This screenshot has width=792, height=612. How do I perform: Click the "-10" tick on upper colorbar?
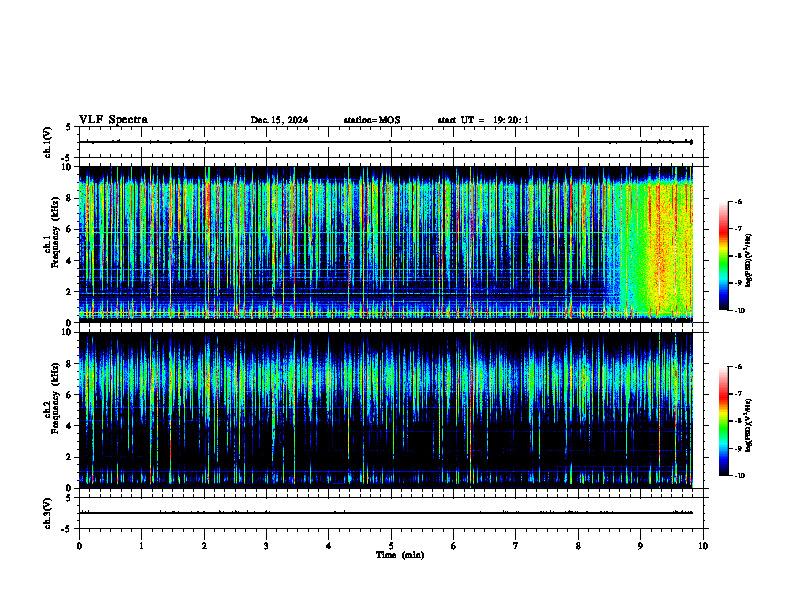tap(740, 311)
